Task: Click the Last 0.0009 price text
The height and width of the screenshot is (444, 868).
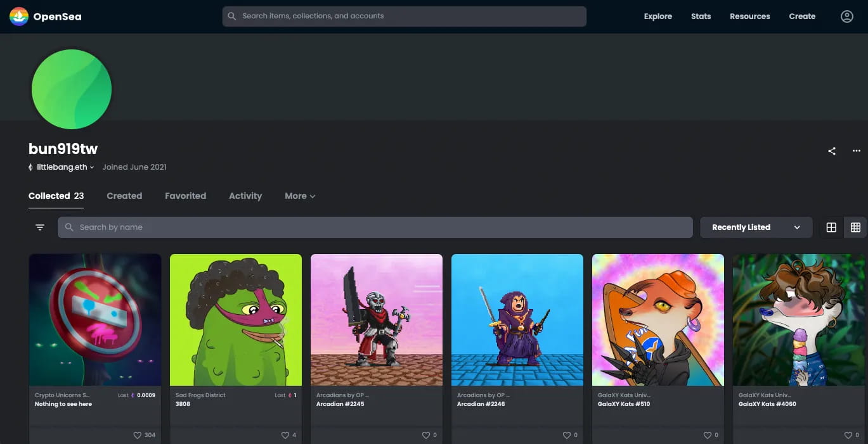Action: pyautogui.click(x=136, y=395)
